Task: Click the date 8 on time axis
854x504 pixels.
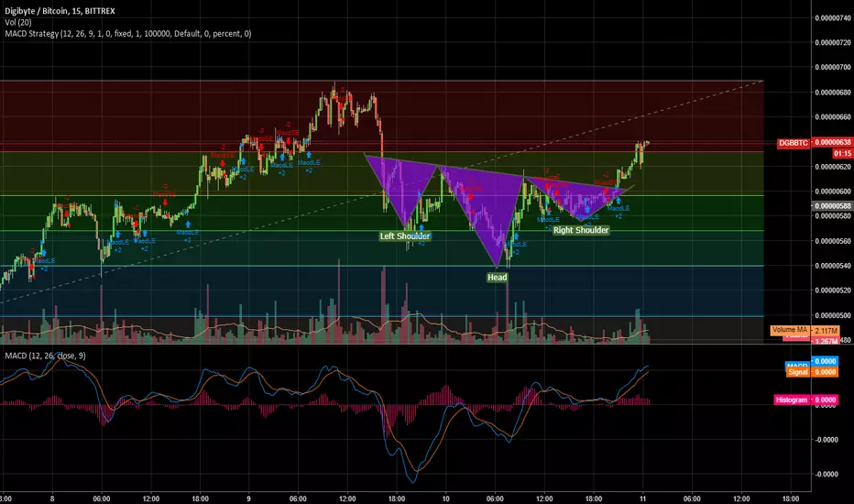Action: (52, 499)
